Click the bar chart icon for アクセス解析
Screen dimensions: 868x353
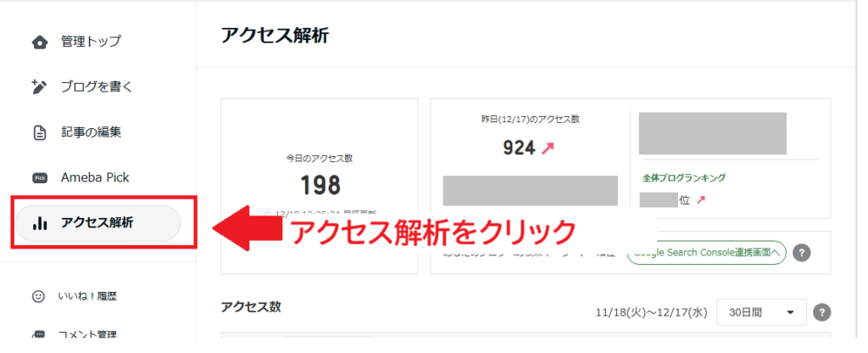39,223
